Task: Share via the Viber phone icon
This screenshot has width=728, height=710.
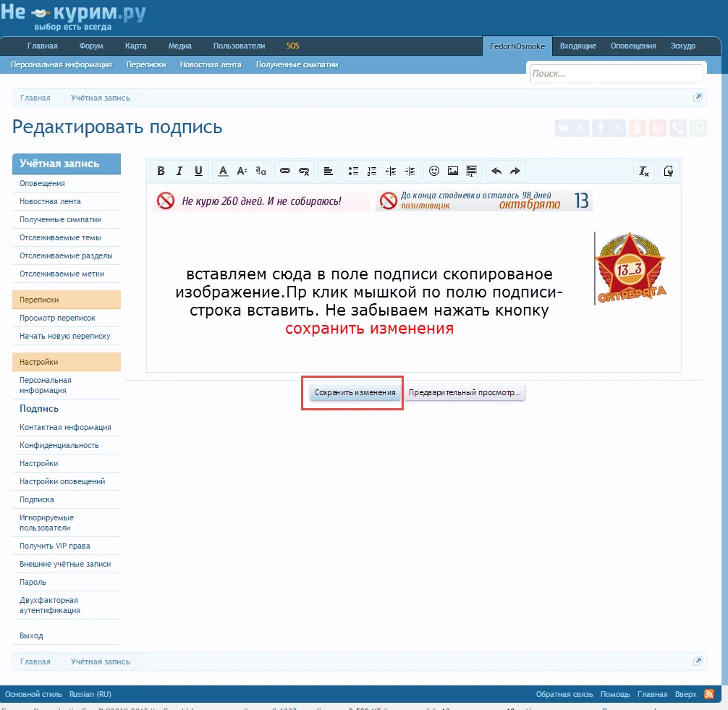Action: (677, 127)
